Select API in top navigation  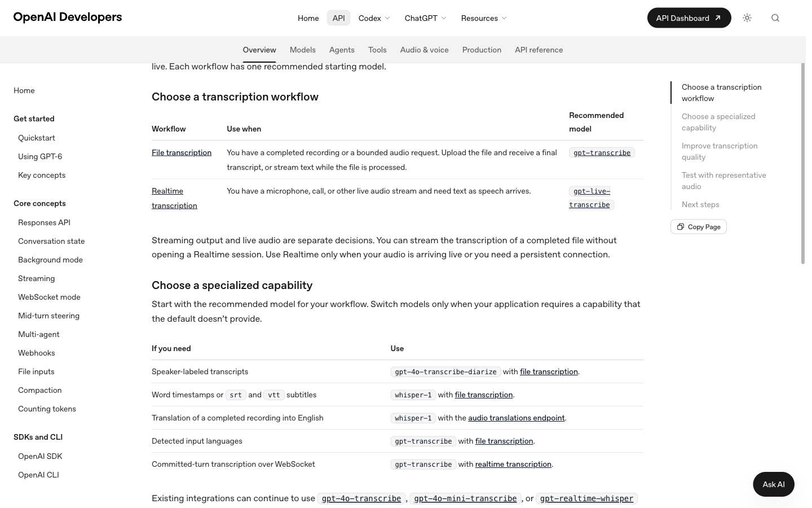pos(339,18)
